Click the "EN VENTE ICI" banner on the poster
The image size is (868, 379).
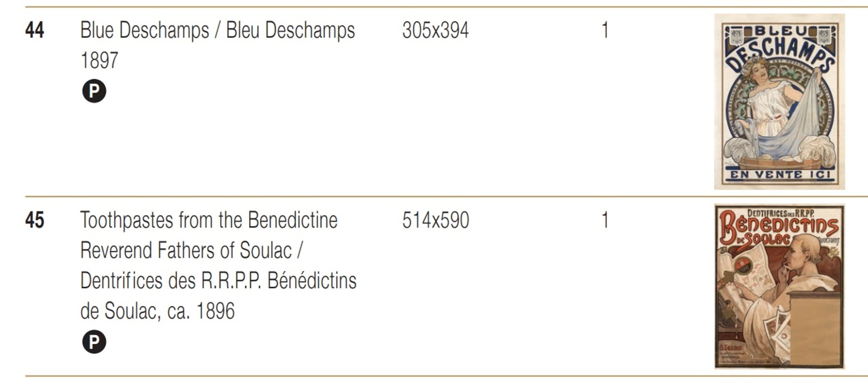click(x=779, y=174)
